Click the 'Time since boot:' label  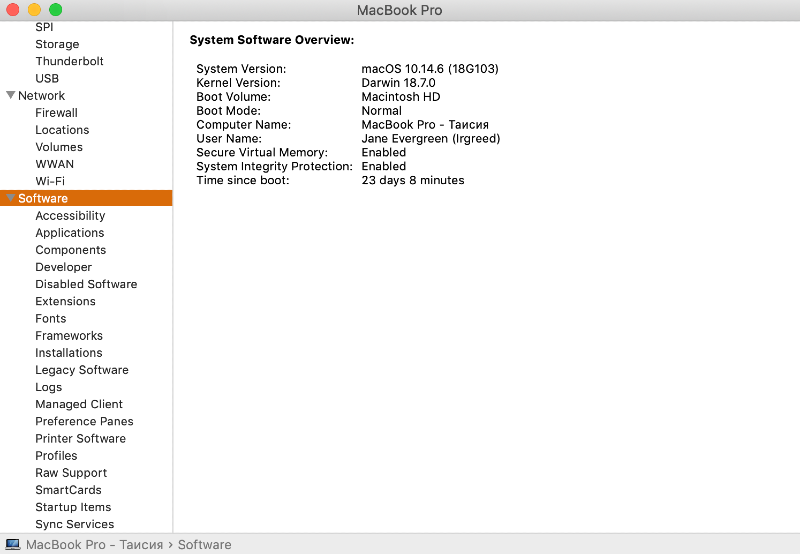click(x=242, y=180)
